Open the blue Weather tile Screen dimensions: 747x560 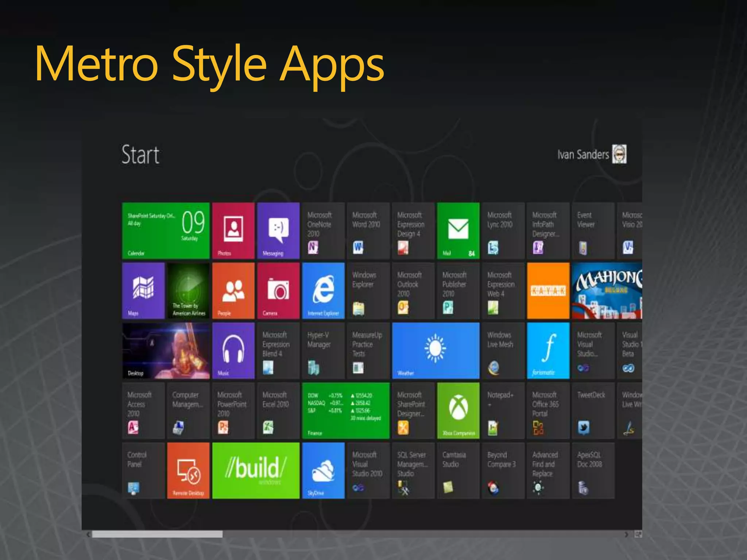click(x=436, y=351)
